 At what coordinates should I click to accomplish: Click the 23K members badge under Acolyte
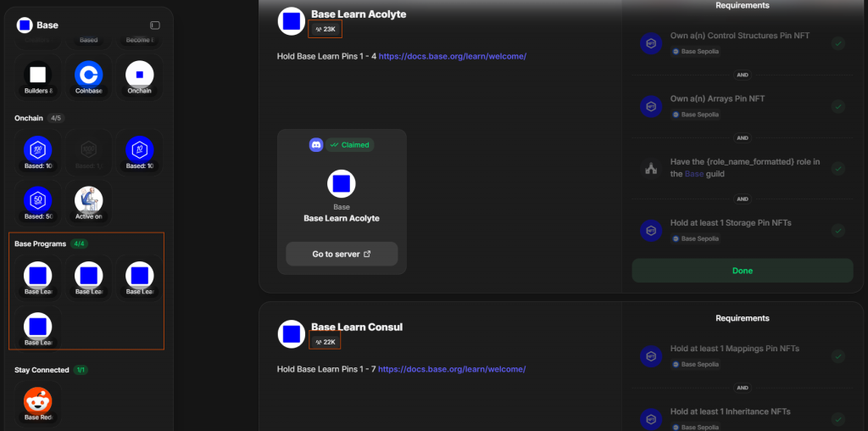(325, 29)
